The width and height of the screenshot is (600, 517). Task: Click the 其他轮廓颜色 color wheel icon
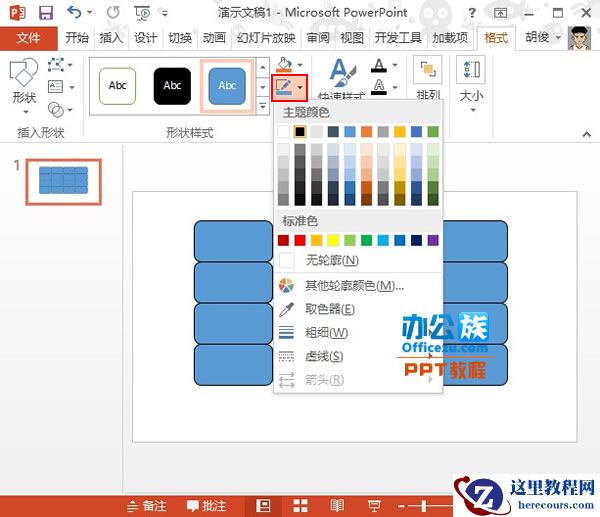click(286, 285)
